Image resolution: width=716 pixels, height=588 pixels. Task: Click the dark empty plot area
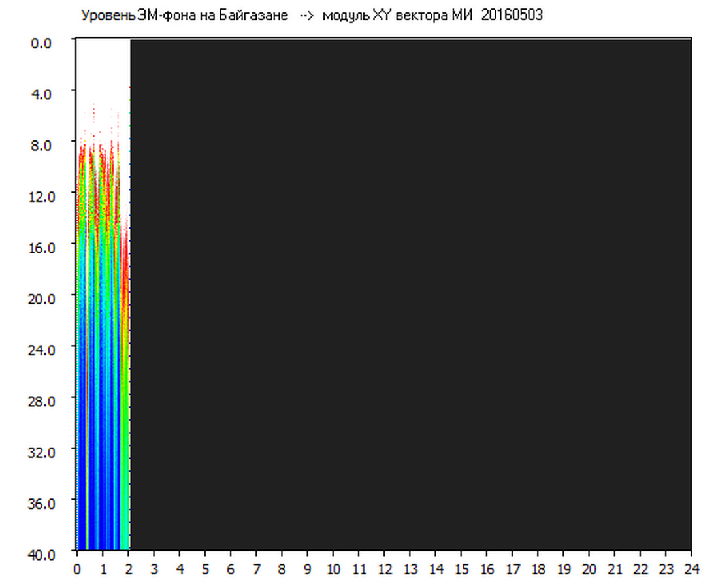point(410,294)
